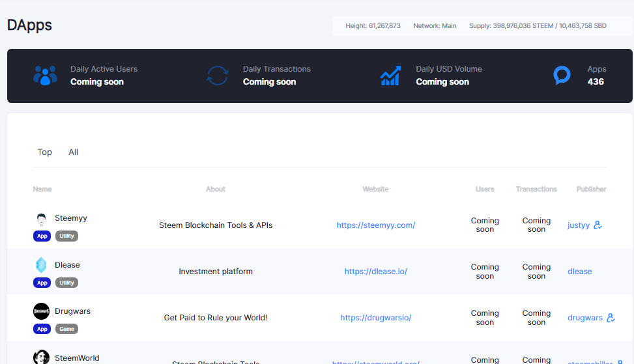Viewport: 634px width, 364px height.
Task: Open the https://drugwarsio/ link
Action: (375, 318)
